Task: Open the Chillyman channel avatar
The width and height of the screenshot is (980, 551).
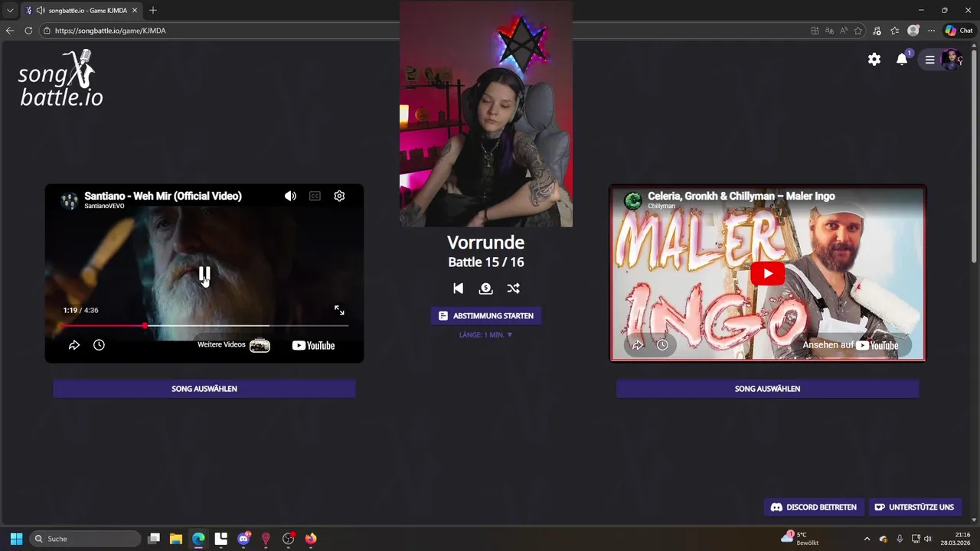Action: coord(632,201)
